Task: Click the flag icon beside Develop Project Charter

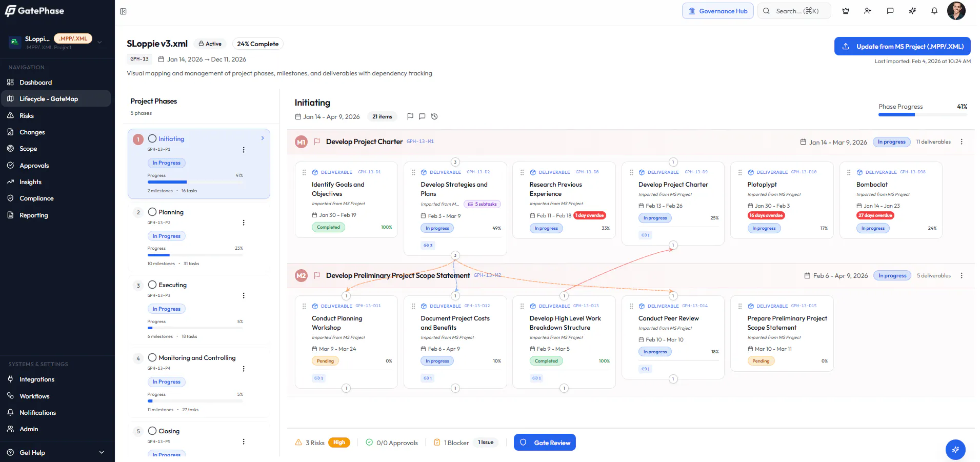Action: pyautogui.click(x=317, y=142)
